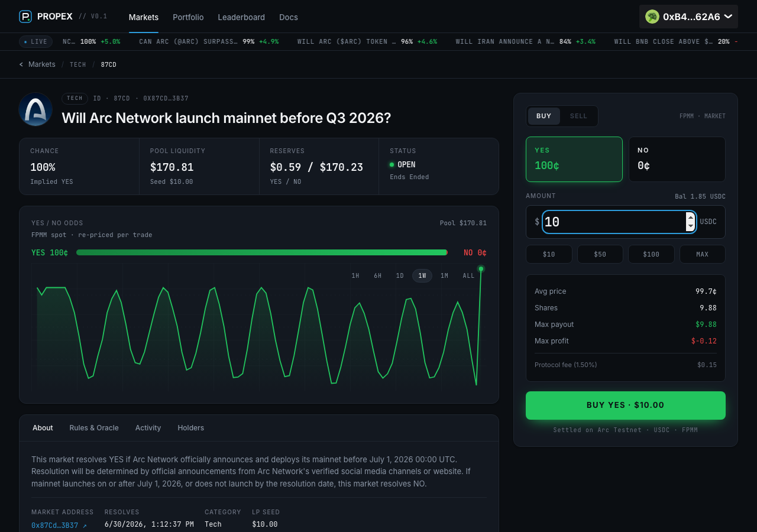This screenshot has width=757, height=532.
Task: Increase amount with the stepper up arrow
Action: click(690, 218)
